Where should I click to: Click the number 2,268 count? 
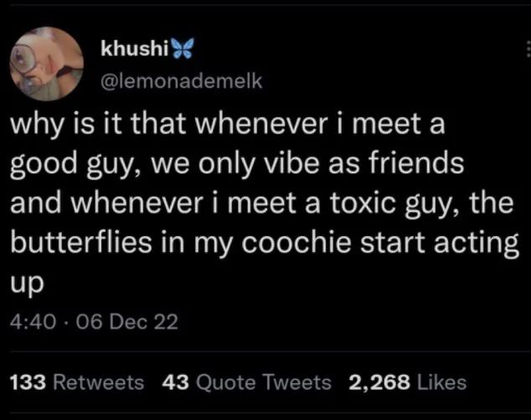pos(379,383)
